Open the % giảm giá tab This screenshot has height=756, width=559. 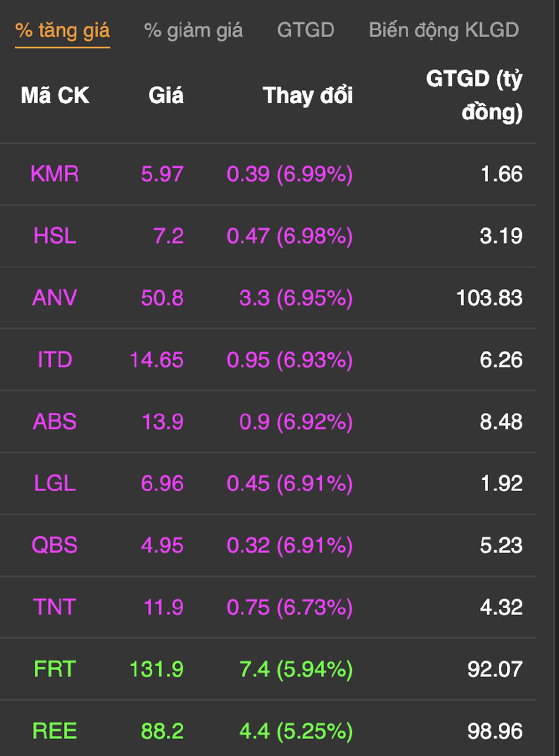193,30
